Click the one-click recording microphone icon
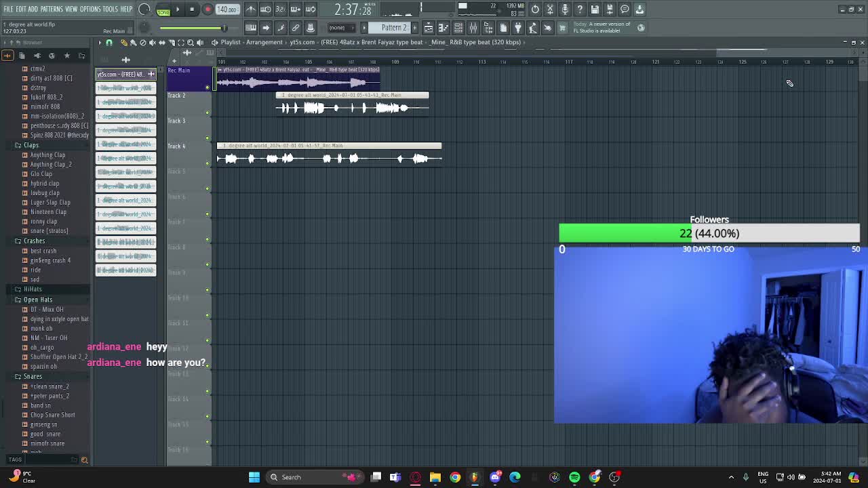868x488 pixels. (x=565, y=9)
